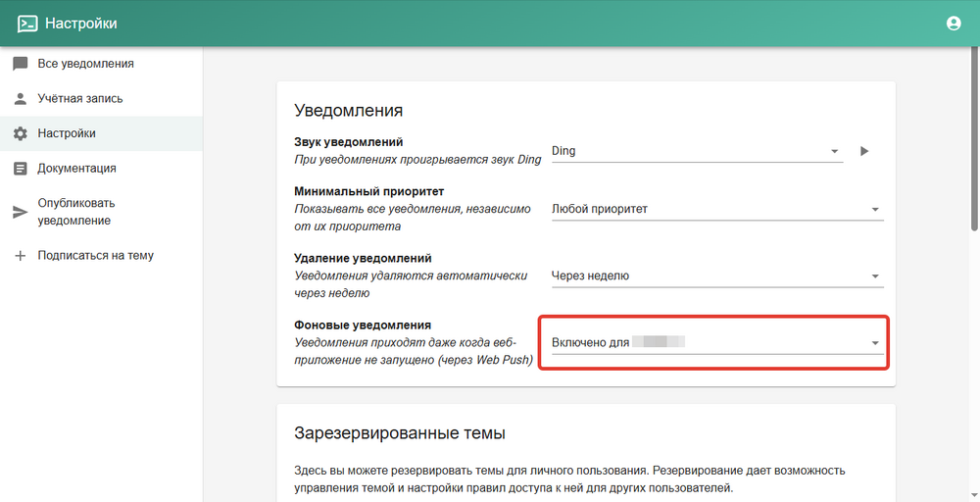The height and width of the screenshot is (502, 980).
Task: Click the chat bubble icon for all notifications
Action: pos(20,64)
